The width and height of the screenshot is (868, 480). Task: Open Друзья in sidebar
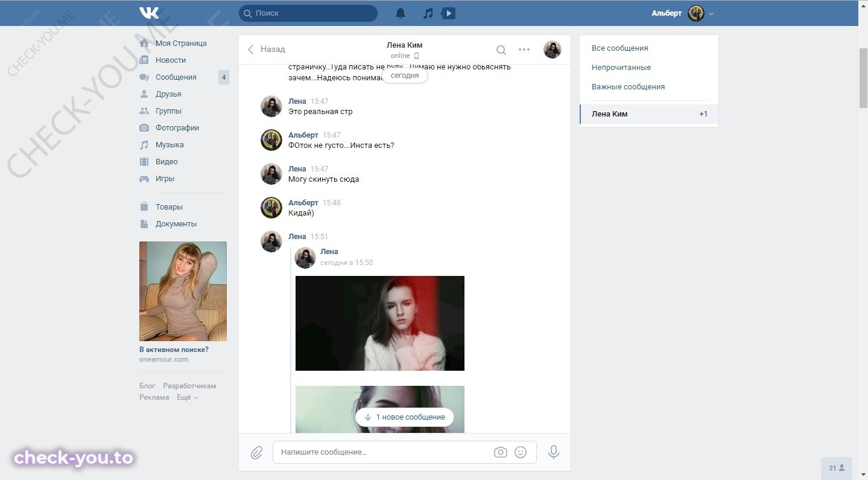[x=168, y=94]
